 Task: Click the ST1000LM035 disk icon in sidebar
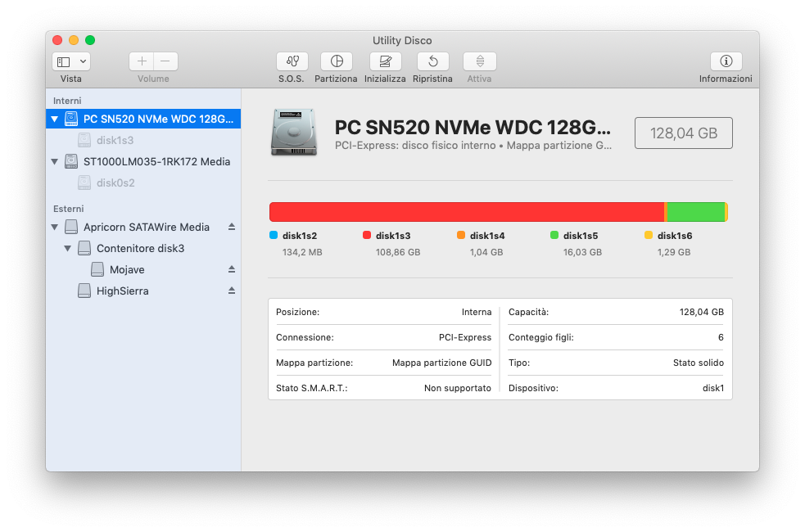coord(71,161)
